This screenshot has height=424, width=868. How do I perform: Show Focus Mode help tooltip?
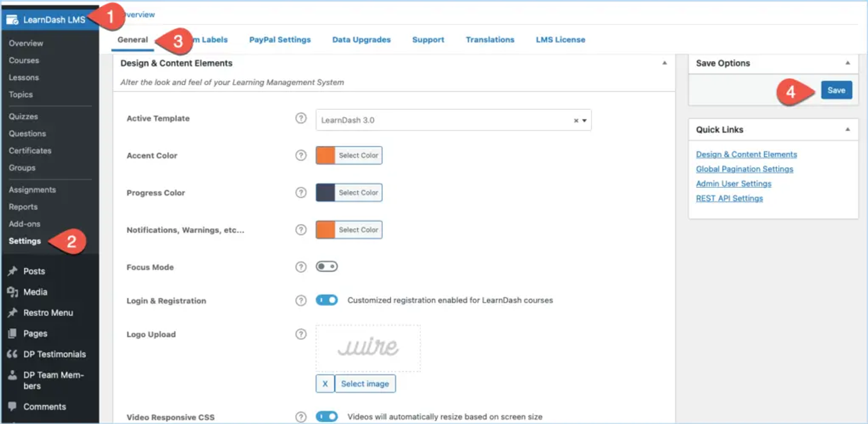pos(301,267)
